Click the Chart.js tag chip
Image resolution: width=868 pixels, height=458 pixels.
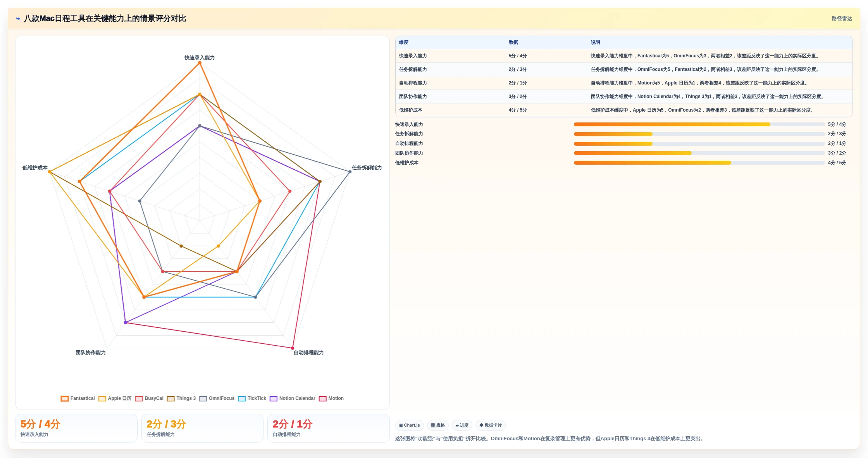pos(410,425)
